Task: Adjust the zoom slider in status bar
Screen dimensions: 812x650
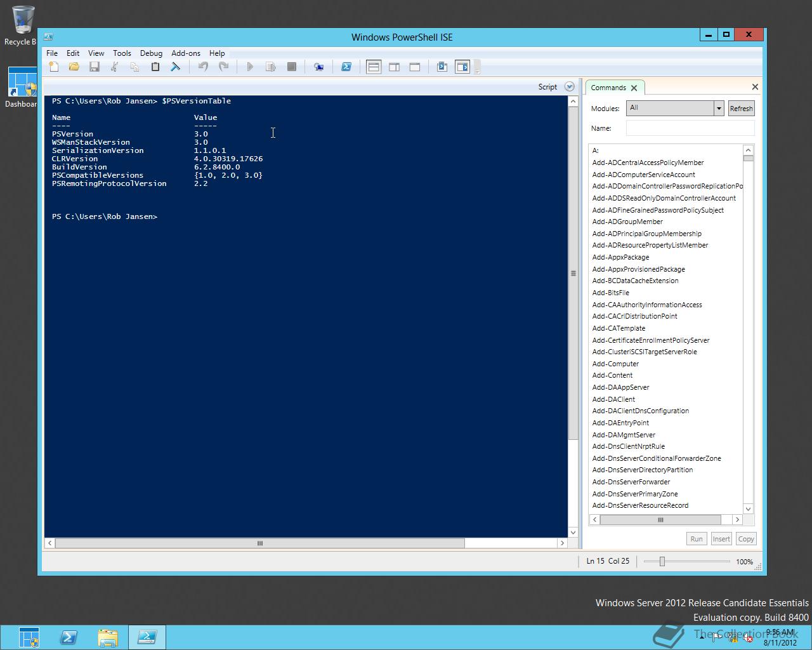Action: (662, 561)
